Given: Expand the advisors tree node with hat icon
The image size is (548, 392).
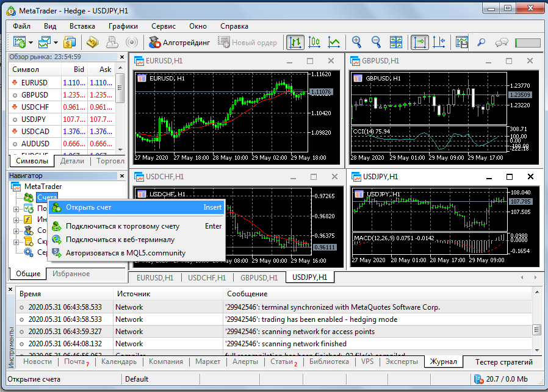Looking at the screenshot, I should click(16, 231).
